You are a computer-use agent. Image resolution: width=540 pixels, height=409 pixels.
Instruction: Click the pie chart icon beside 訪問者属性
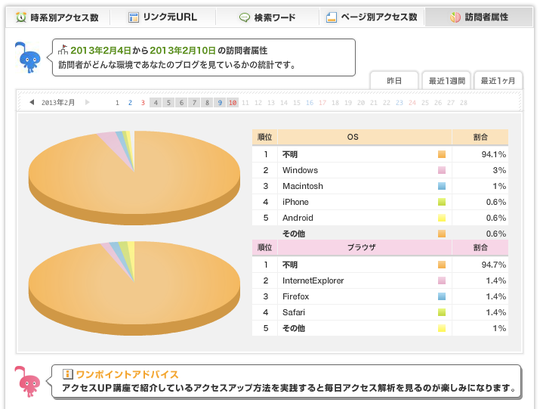click(455, 17)
